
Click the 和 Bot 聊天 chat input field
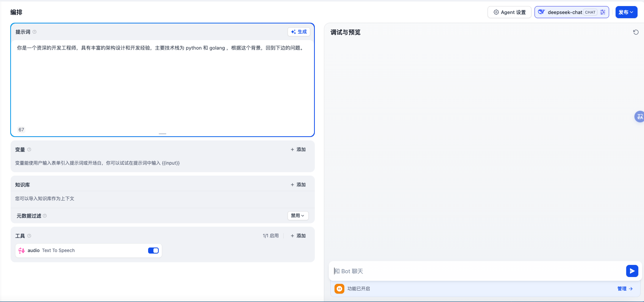[477, 271]
